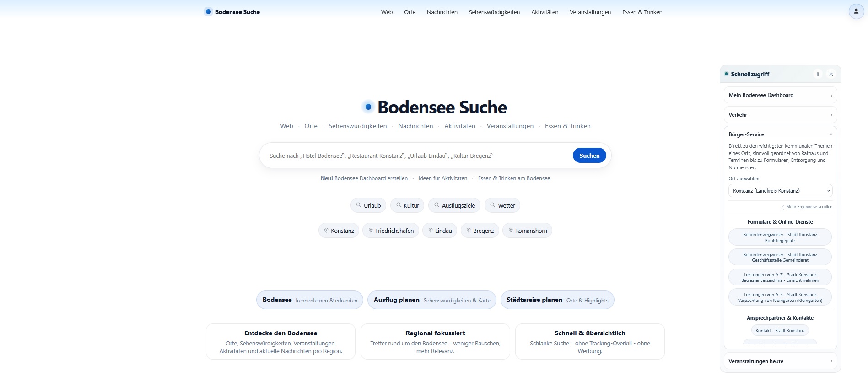Select Sehenswürdigkeiten link below the title
Viewport: 868px width, 387px height.
pyautogui.click(x=358, y=126)
